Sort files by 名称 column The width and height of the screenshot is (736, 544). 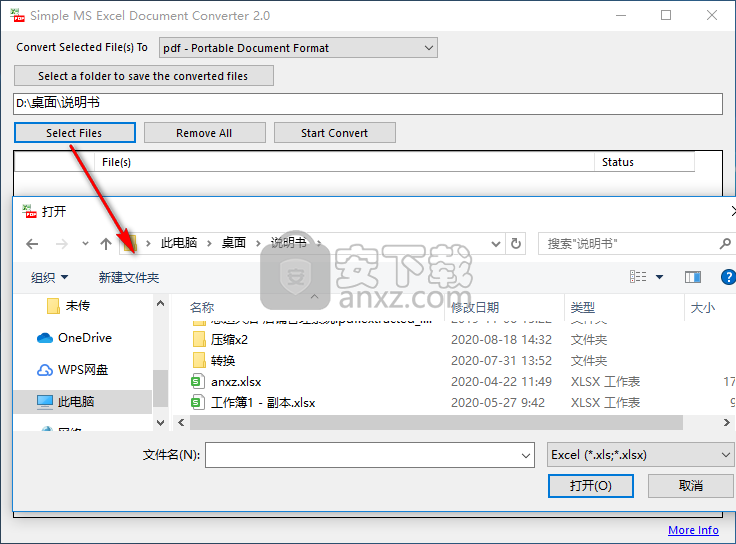(202, 307)
